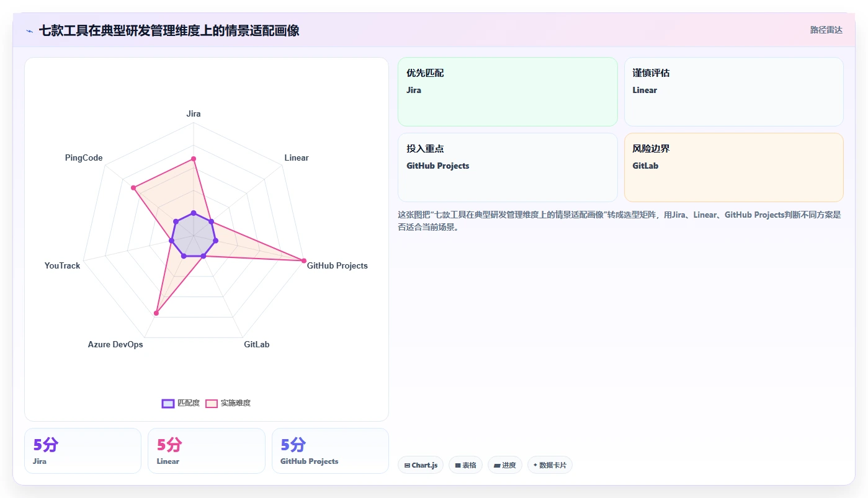Click the Linear axis label on radar
The width and height of the screenshot is (868, 498).
tap(297, 158)
